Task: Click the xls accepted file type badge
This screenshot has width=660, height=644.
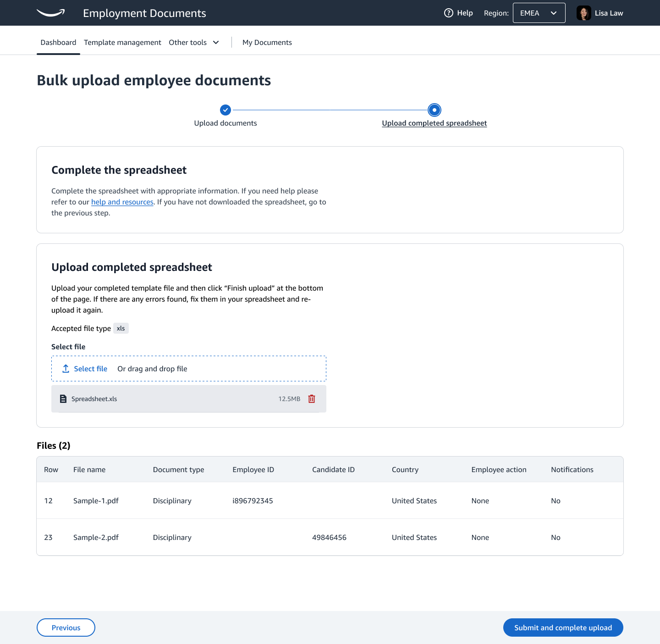Action: point(121,328)
